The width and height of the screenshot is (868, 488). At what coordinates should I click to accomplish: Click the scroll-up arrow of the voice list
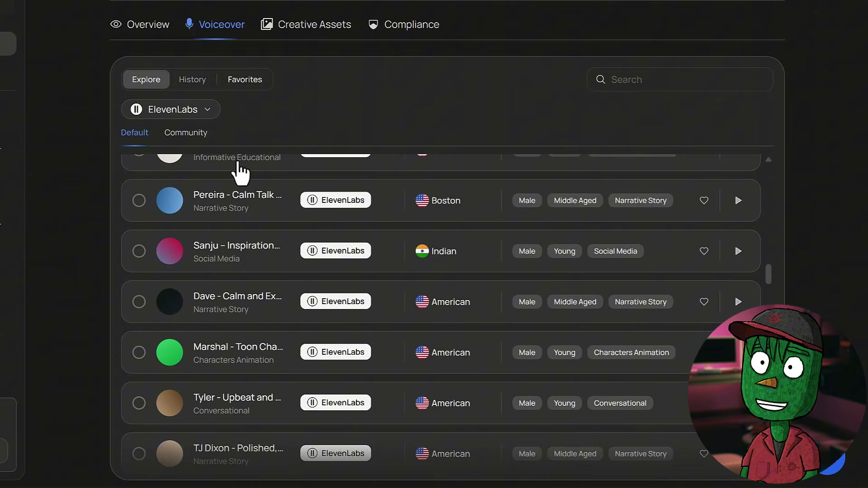[768, 160]
